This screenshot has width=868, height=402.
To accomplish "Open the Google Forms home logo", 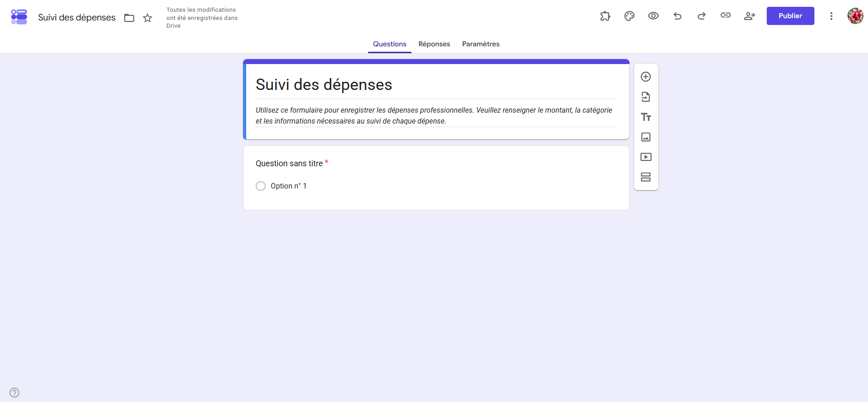I will (x=19, y=17).
